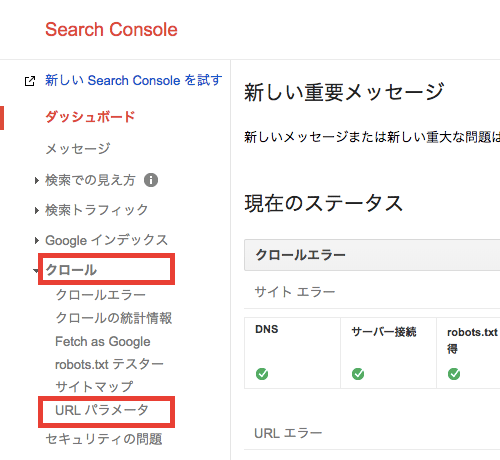Image resolution: width=500 pixels, height=460 pixels.
Task: Open クロールエラー in the sidebar submenu
Action: coord(100,295)
